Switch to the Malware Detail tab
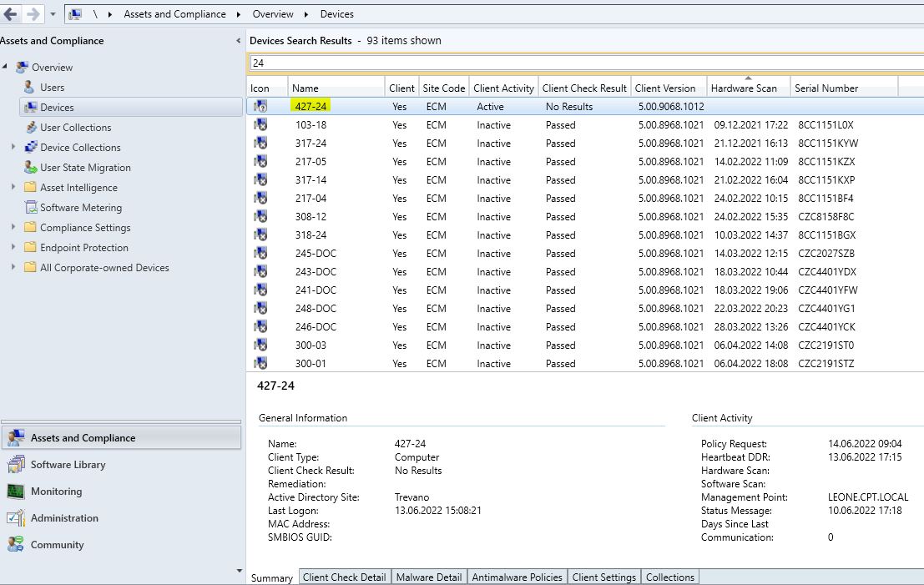Screen dimensions: 924x585 click(x=429, y=577)
